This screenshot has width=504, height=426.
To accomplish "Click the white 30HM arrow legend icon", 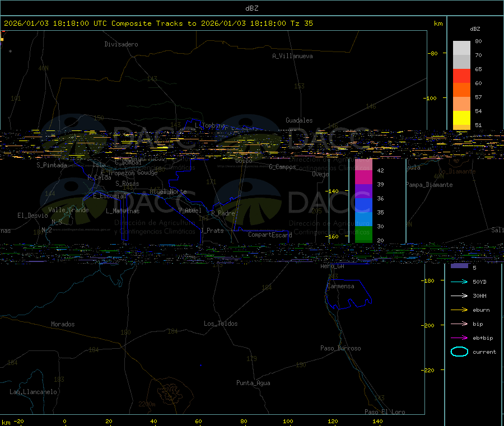I will (x=459, y=296).
